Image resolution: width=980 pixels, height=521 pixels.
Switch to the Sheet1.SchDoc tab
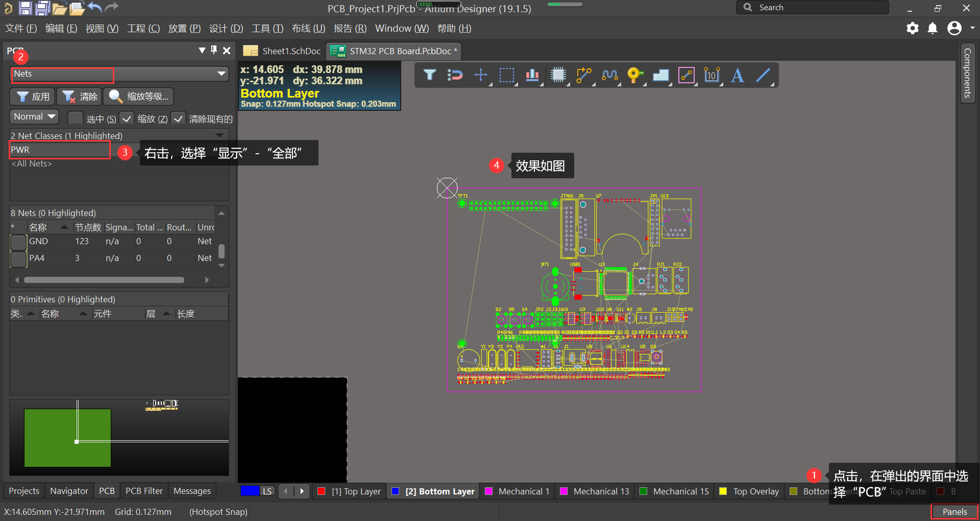(x=282, y=51)
